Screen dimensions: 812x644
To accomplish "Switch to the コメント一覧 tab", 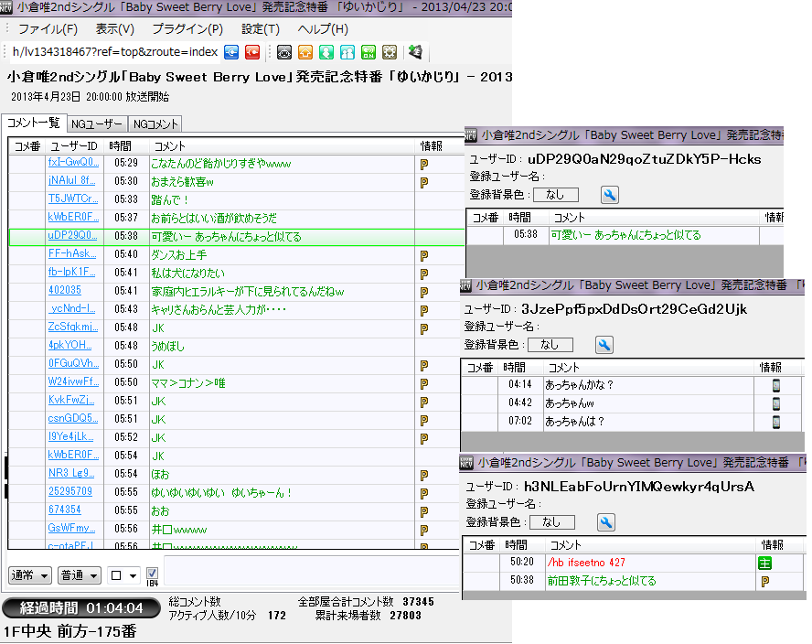I will pyautogui.click(x=33, y=123).
